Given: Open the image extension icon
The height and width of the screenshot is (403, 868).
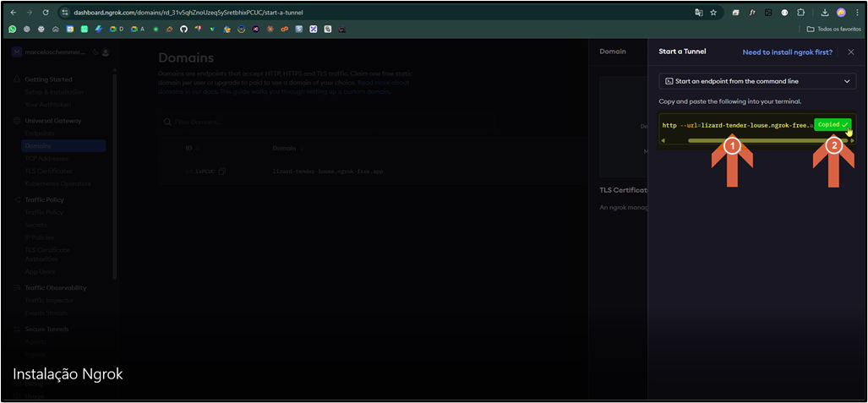Looking at the screenshot, I should (768, 12).
